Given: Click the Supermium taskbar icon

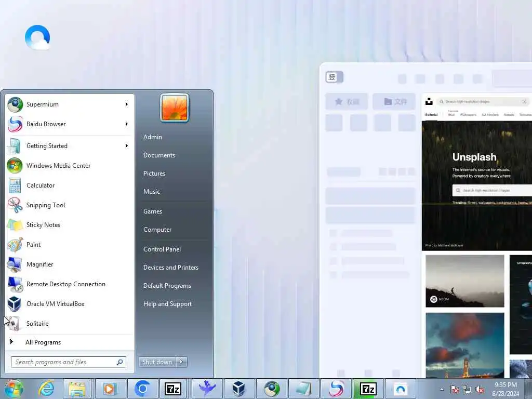Looking at the screenshot, I should pos(271,389).
